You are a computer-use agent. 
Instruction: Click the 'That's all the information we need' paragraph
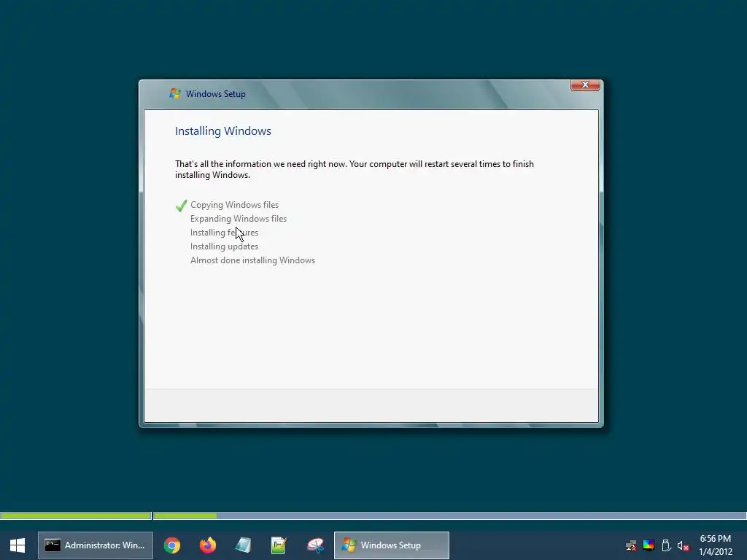click(x=354, y=169)
